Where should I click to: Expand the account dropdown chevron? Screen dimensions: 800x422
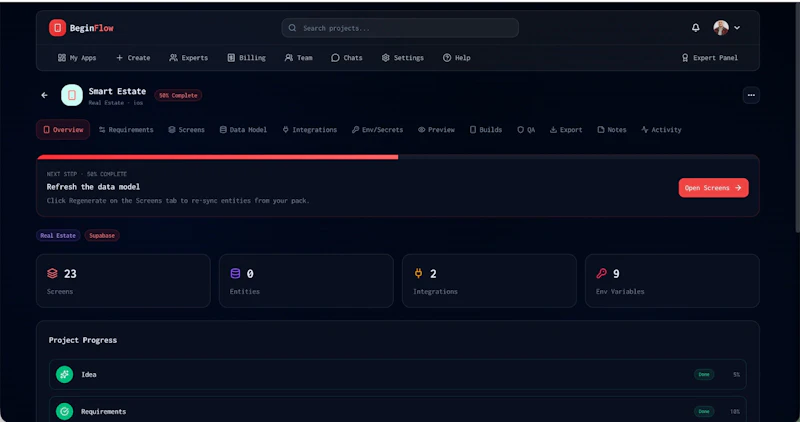(x=737, y=28)
